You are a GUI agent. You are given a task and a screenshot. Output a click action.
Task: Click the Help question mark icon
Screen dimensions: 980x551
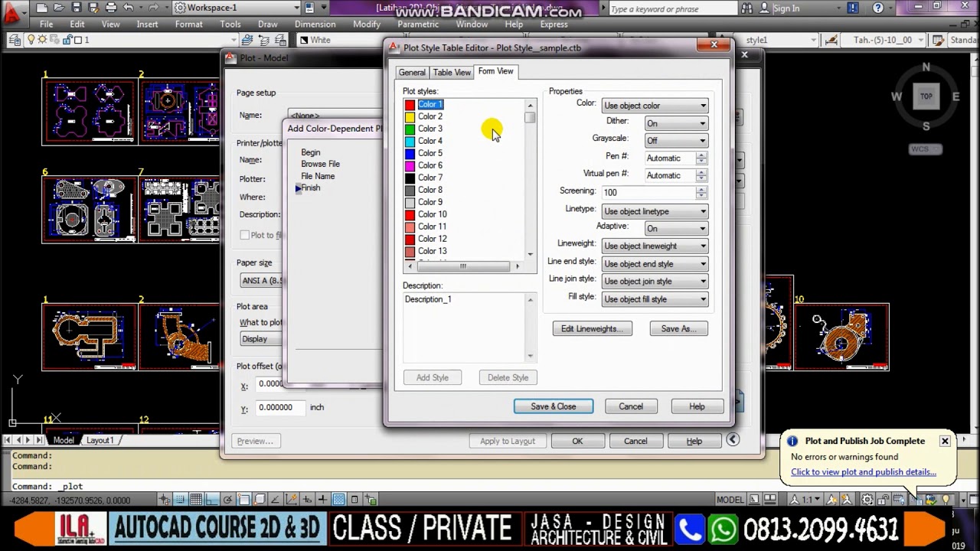pos(878,8)
